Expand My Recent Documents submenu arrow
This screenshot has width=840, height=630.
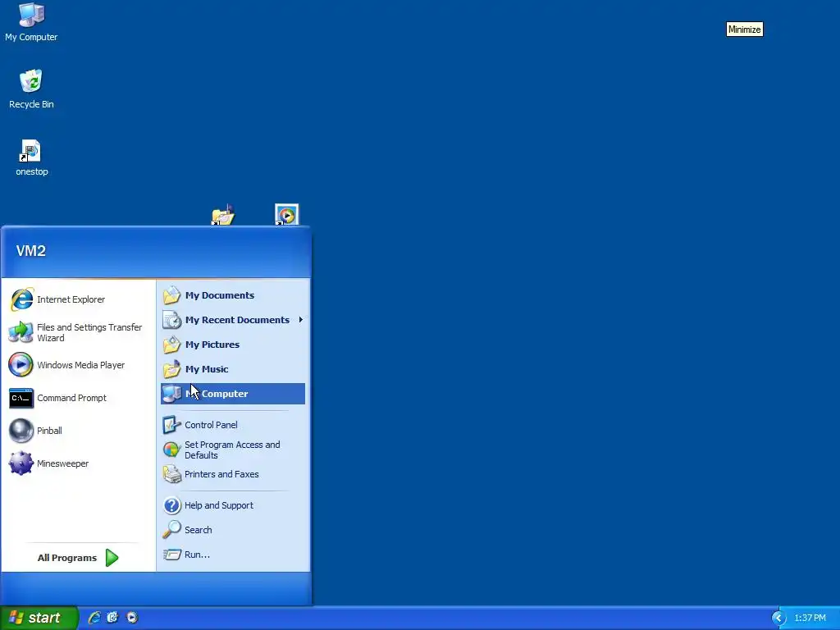pyautogui.click(x=300, y=320)
